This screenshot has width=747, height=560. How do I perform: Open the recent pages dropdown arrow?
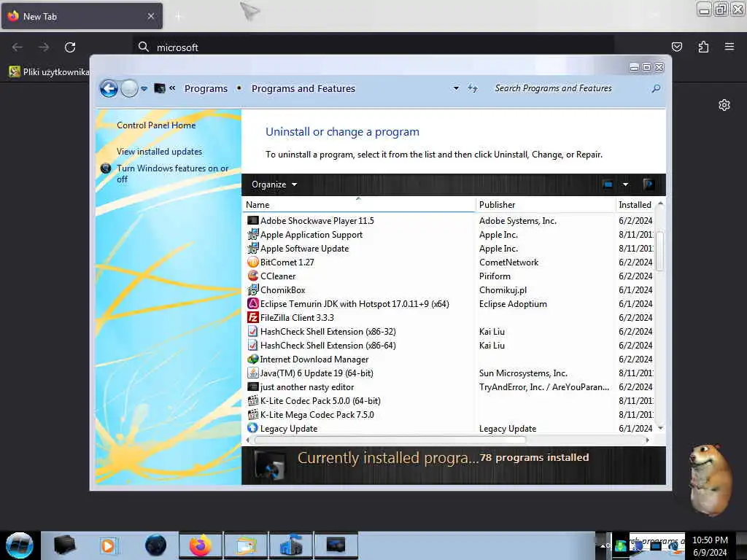click(144, 88)
